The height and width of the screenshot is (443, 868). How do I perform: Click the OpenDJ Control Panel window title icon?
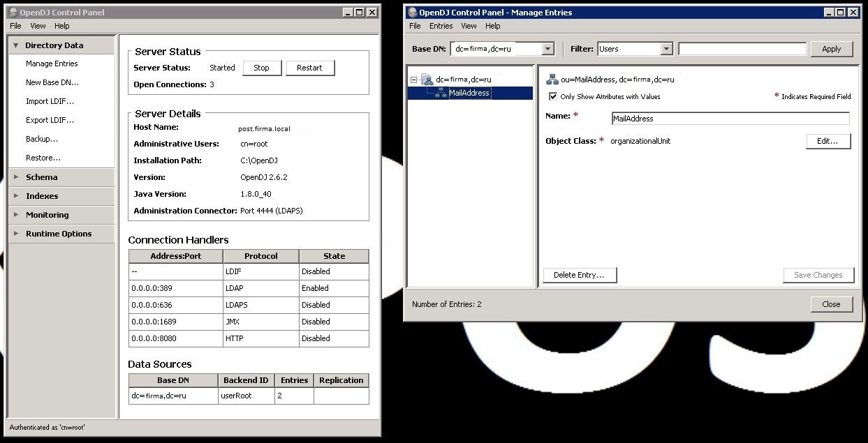tap(13, 13)
